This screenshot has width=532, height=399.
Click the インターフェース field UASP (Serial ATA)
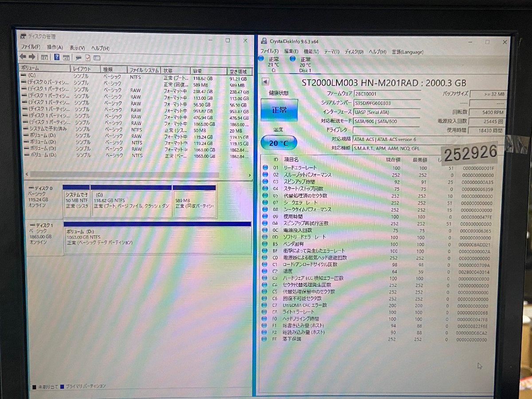[x=386, y=112]
